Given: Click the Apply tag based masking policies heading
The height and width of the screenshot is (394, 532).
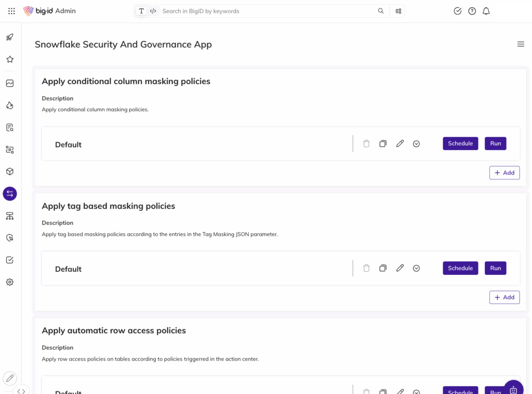Looking at the screenshot, I should tap(108, 206).
